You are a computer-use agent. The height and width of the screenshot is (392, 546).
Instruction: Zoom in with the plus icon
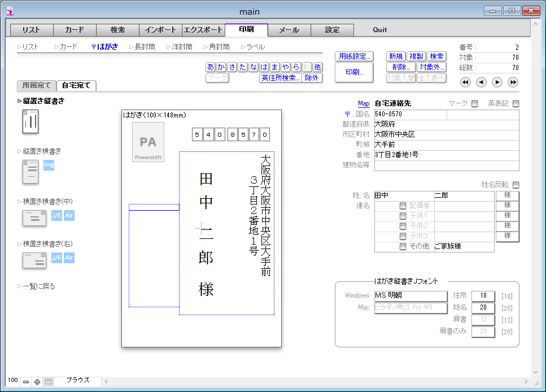(37, 382)
